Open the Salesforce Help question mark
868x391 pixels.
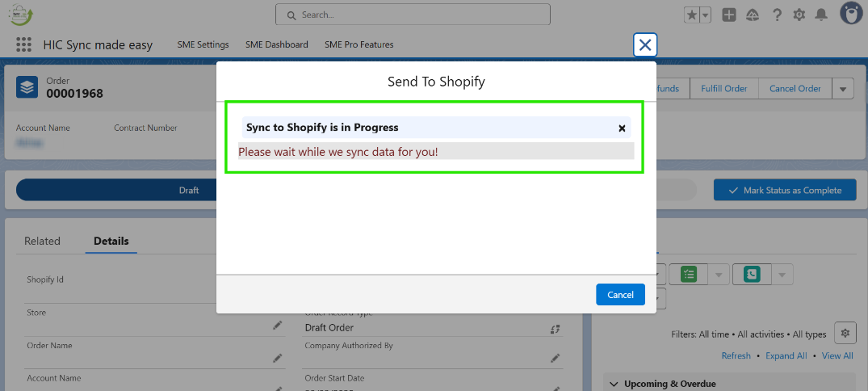pyautogui.click(x=777, y=15)
